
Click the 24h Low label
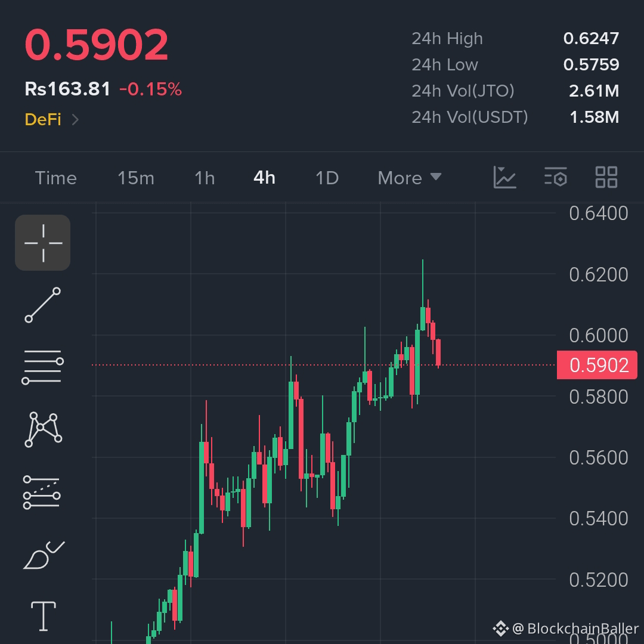[445, 65]
